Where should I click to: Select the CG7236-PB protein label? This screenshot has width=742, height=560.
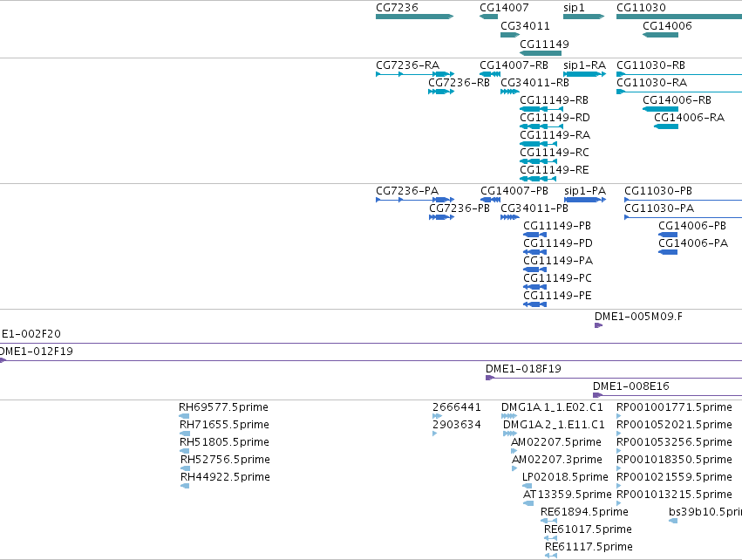[x=459, y=208]
